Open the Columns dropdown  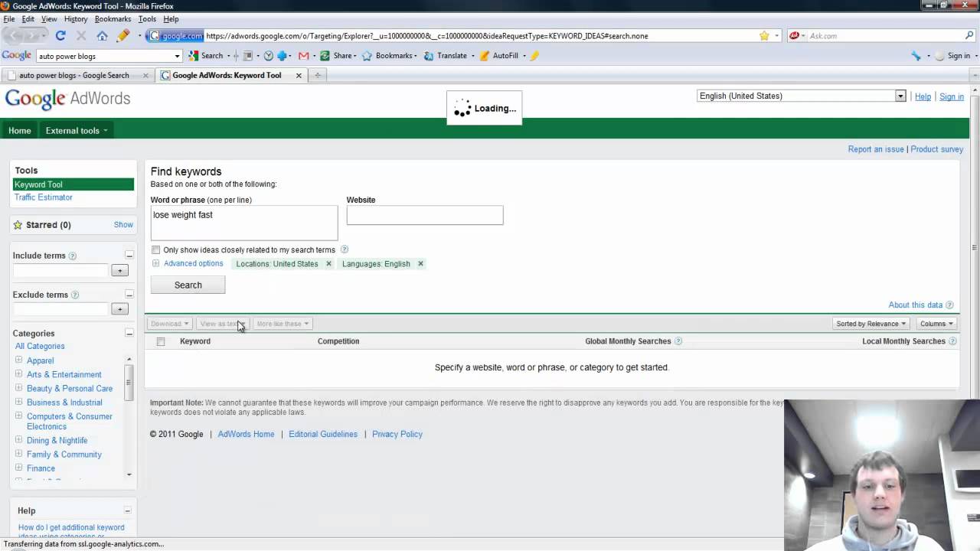(936, 324)
